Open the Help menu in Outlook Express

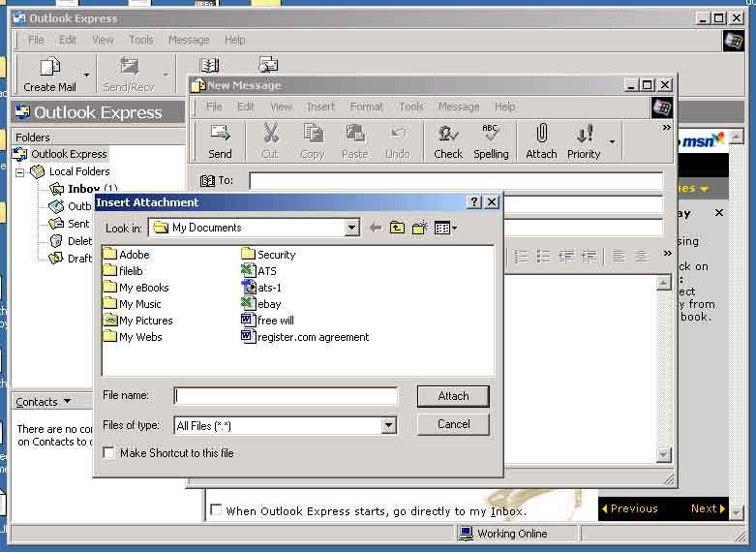[235, 40]
